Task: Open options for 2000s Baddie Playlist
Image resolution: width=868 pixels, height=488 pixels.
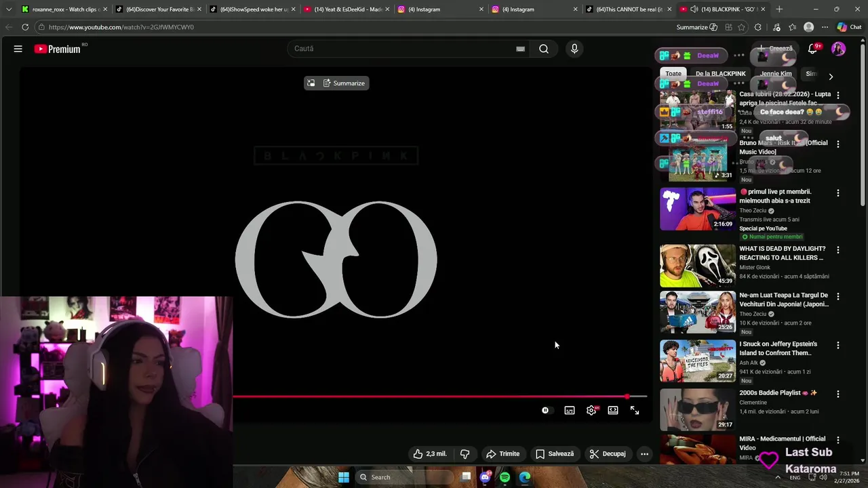Action: (837, 394)
